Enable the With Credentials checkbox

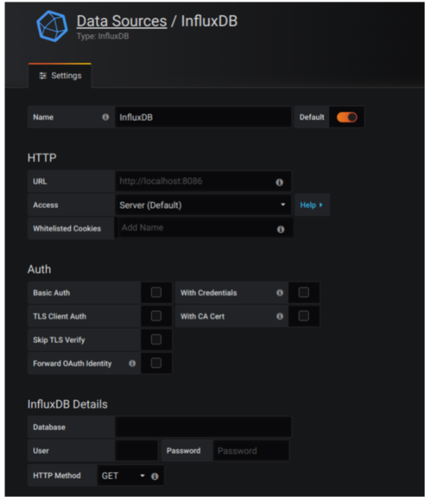pyautogui.click(x=304, y=292)
